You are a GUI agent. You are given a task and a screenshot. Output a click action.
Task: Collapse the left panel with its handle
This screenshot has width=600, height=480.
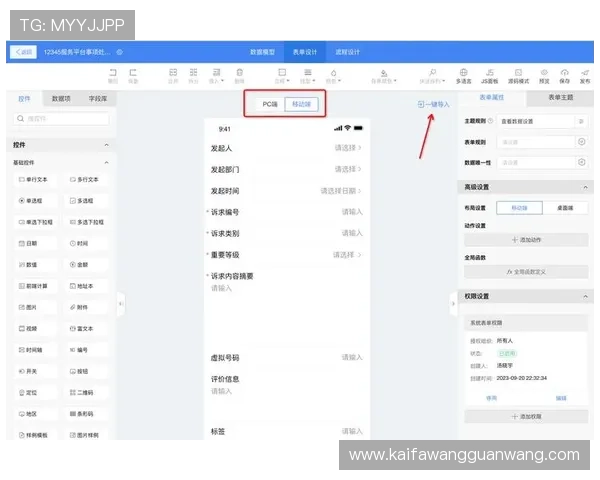coord(121,304)
